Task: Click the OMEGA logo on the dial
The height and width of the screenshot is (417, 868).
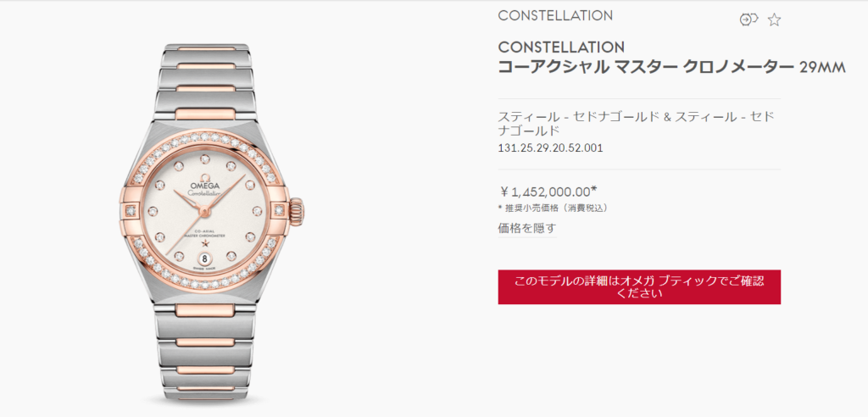Action: coord(205,186)
